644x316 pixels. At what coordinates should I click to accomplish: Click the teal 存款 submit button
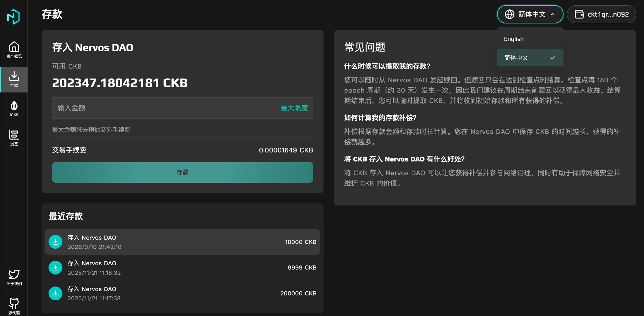182,172
